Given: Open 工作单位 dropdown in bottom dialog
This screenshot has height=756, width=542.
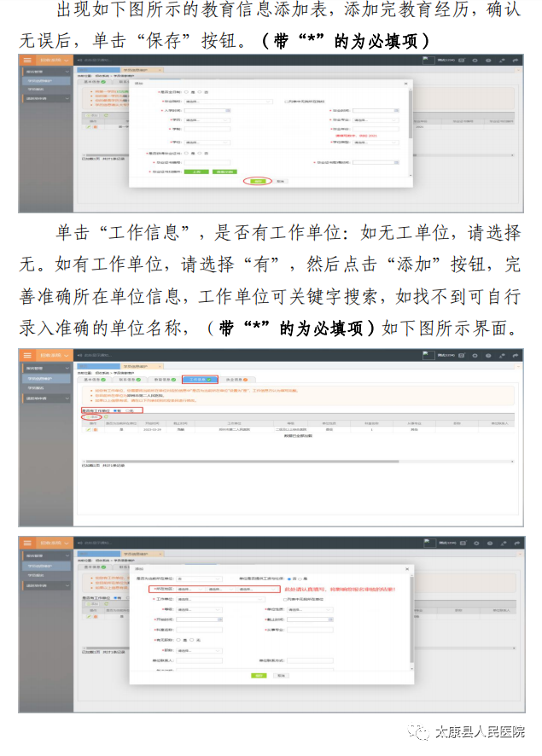Looking at the screenshot, I should tap(220, 599).
